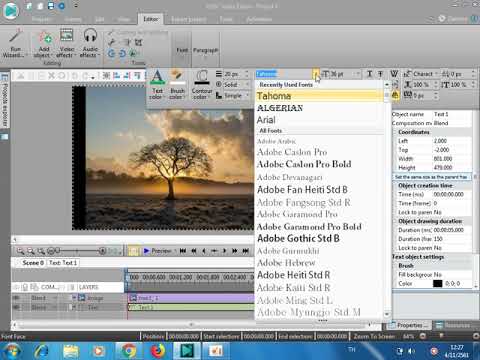This screenshot has height=360, width=480.
Task: Click the bold T icon
Action: coord(369,74)
